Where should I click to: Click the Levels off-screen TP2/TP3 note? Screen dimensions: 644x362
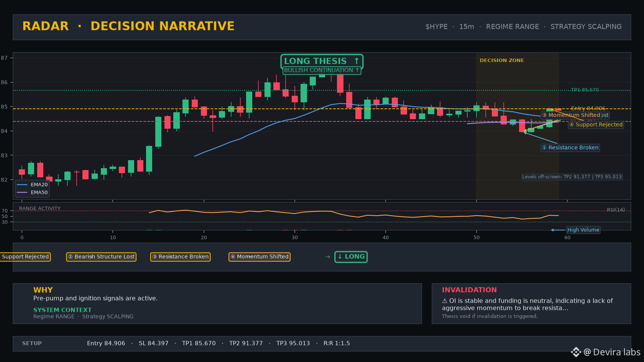[572, 177]
